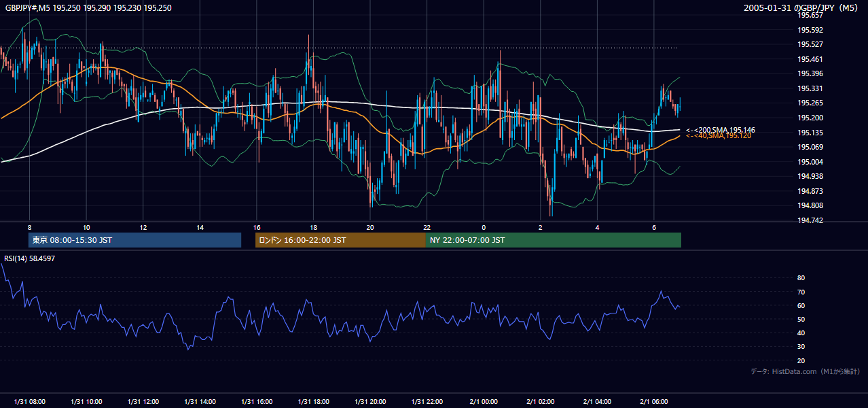This screenshot has height=408, width=868.
Task: Select the 東京 08:00-15:30 JST session bar
Action: click(x=134, y=240)
